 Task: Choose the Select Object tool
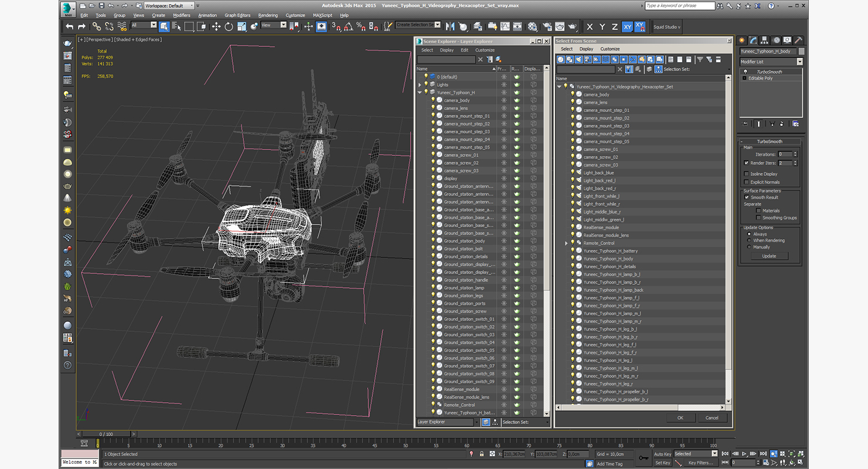(x=164, y=26)
